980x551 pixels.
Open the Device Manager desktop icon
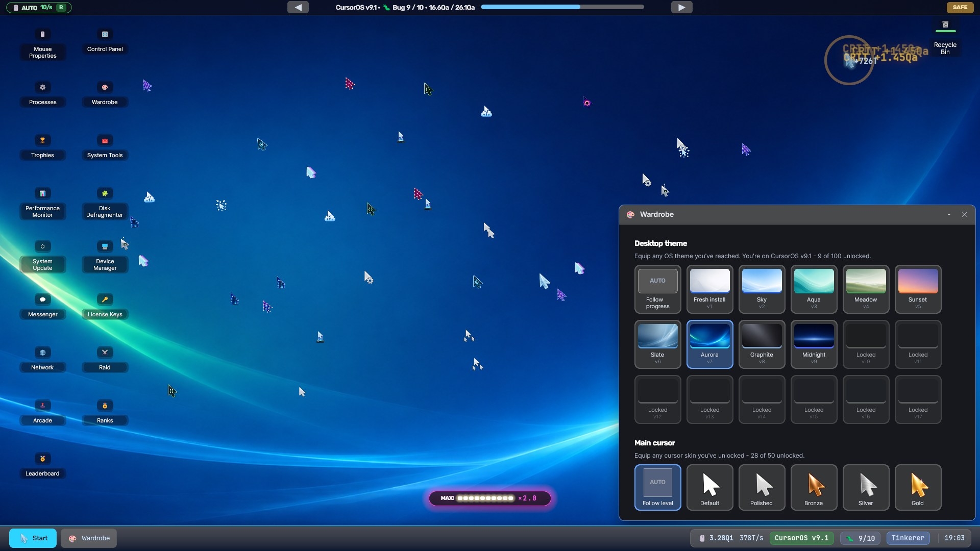[x=105, y=257]
